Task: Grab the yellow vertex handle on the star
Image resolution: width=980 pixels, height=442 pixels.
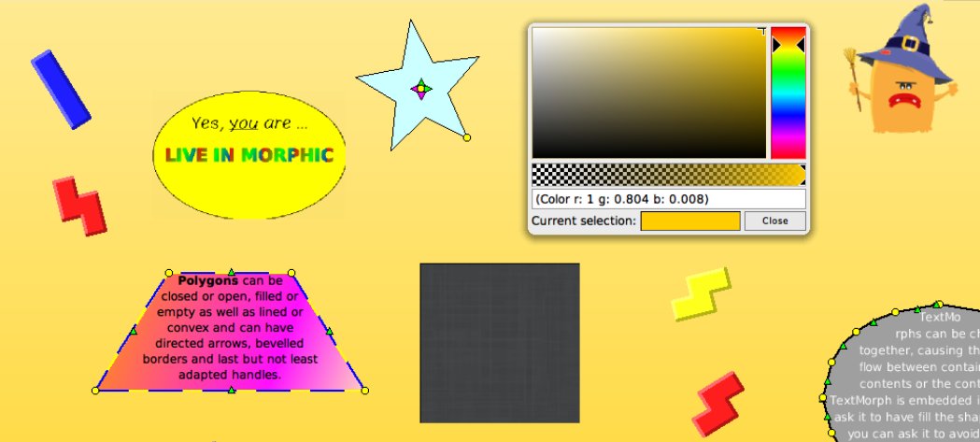Action: (466, 137)
